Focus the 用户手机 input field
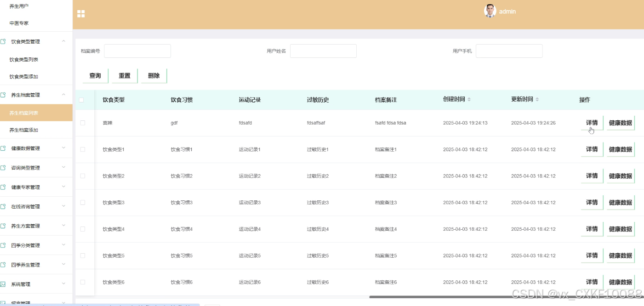Screen dimensions: 644x306 click(x=509, y=51)
